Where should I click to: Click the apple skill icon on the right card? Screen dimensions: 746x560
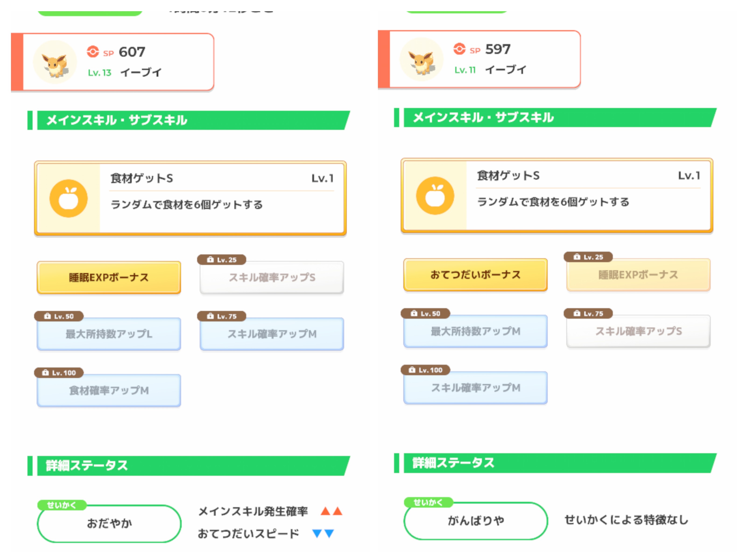point(435,196)
